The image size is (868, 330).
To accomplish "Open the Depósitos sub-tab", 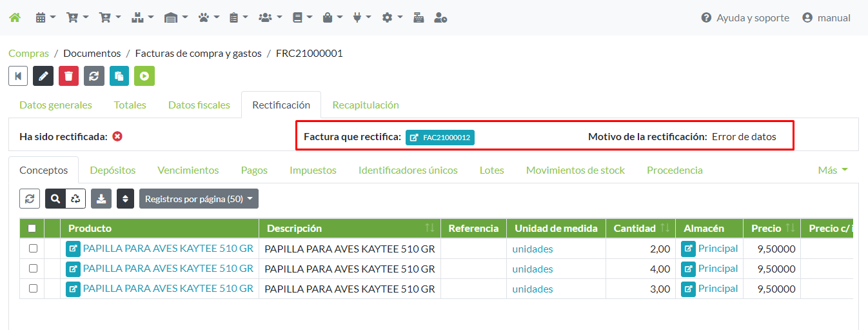I will (x=113, y=170).
